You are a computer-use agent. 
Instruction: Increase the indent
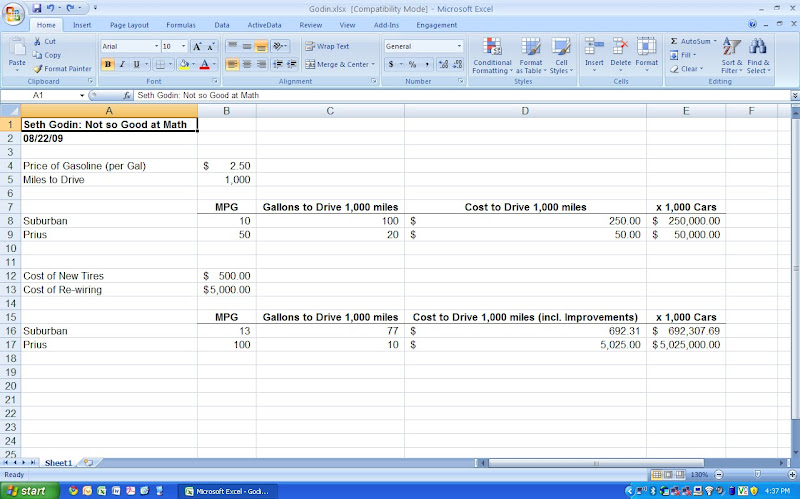[x=292, y=64]
